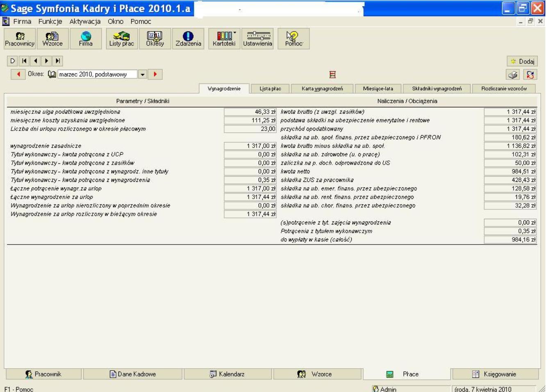This screenshot has height=392, width=546.
Task: Switch to Rozliczanie wzorców tab
Action: click(x=504, y=88)
